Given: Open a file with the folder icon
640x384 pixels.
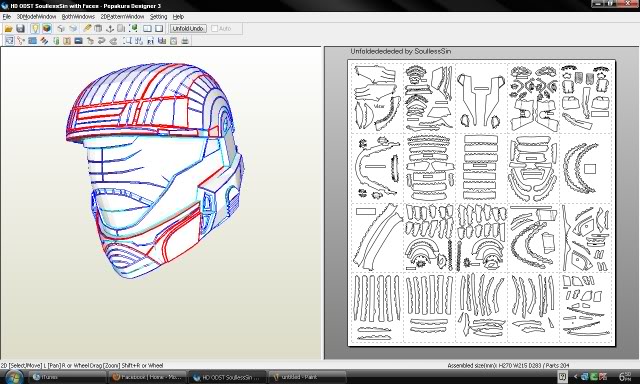Looking at the screenshot, I should 8,29.
